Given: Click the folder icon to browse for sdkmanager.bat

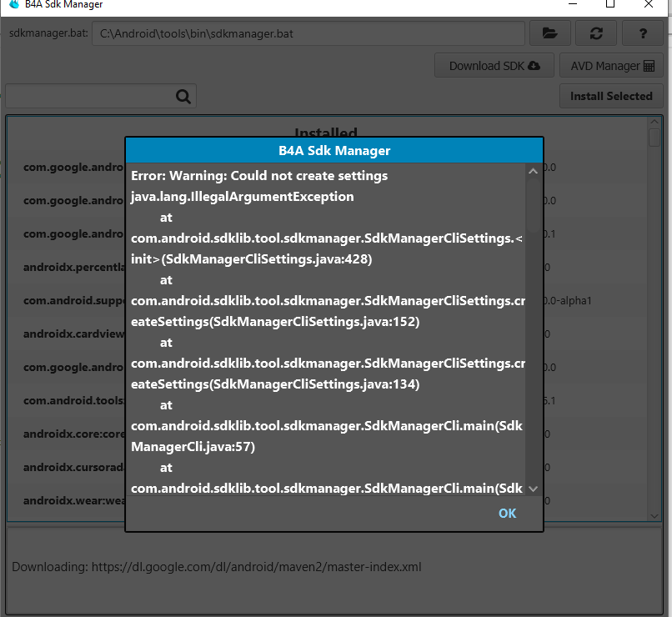Looking at the screenshot, I should click(549, 33).
